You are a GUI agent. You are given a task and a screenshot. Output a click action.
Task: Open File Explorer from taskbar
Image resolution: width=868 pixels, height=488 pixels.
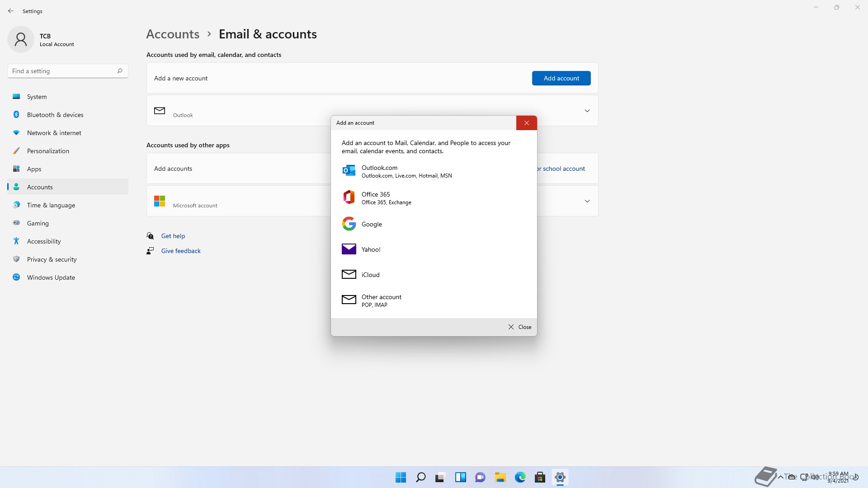pyautogui.click(x=500, y=477)
